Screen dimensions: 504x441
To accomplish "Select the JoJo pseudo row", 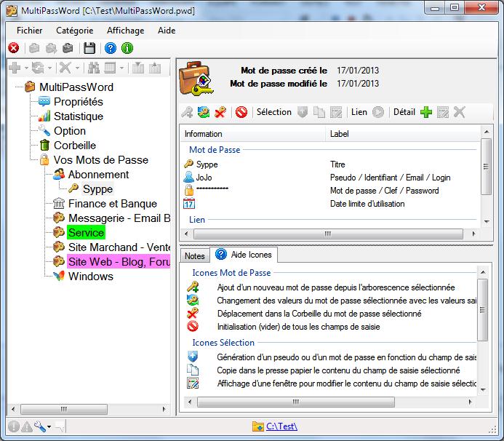I will point(329,178).
